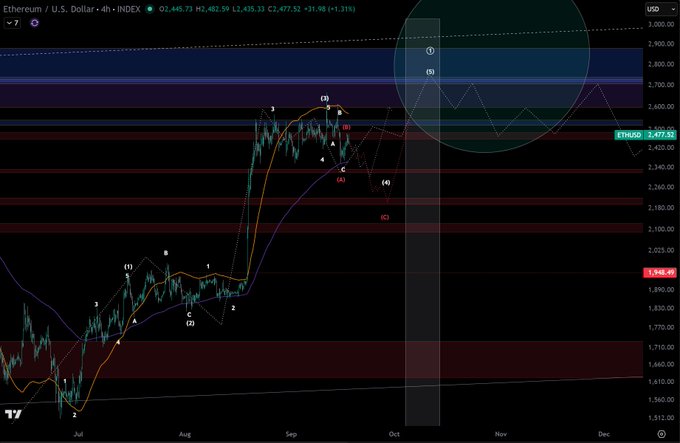Click the 1,512.00 price axis label
This screenshot has height=443, width=680.
click(x=661, y=418)
